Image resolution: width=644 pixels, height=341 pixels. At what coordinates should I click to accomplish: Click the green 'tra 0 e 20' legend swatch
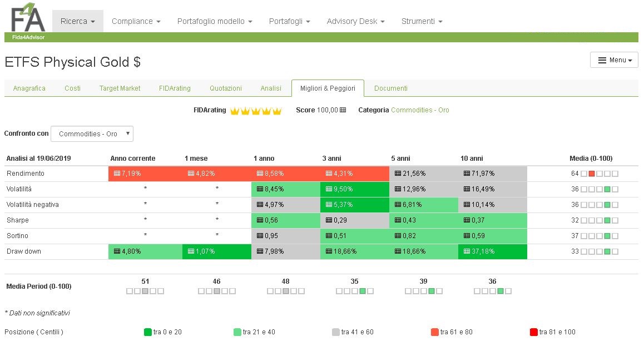tap(148, 332)
